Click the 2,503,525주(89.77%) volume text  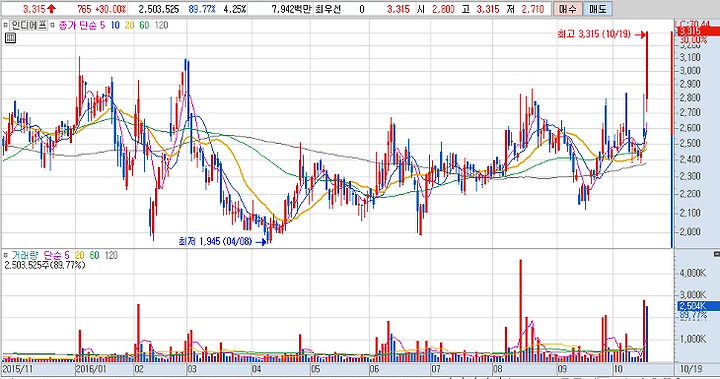45,265
